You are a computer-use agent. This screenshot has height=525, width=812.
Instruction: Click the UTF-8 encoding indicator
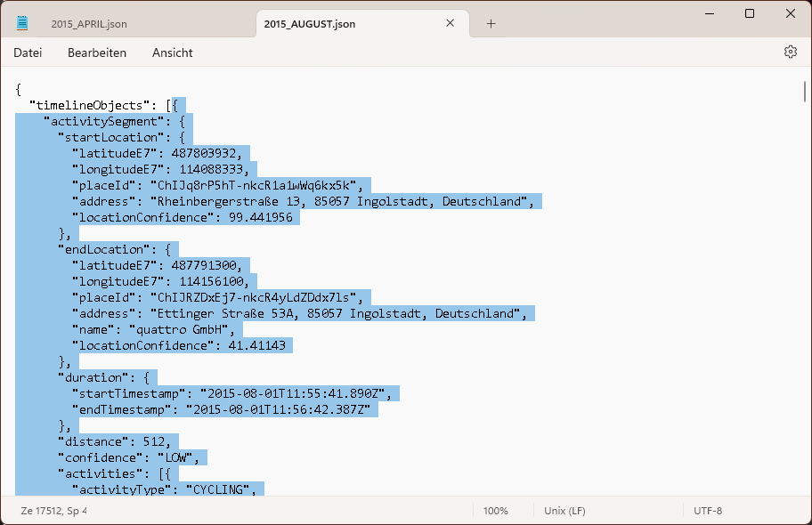coord(708,511)
